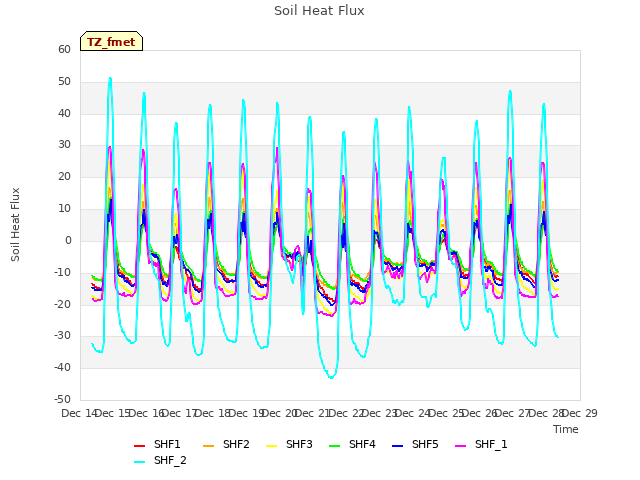This screenshot has height=480, width=640.
Task: Click the Dec 29 x-axis label
Action: [580, 413]
